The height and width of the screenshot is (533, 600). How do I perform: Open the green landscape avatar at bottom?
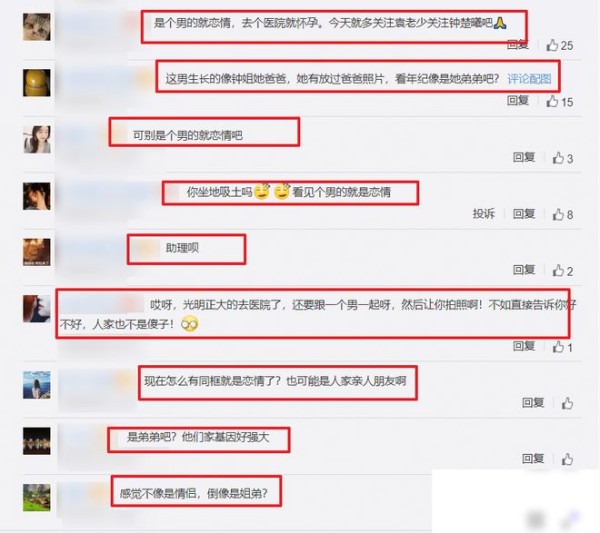pos(37,497)
